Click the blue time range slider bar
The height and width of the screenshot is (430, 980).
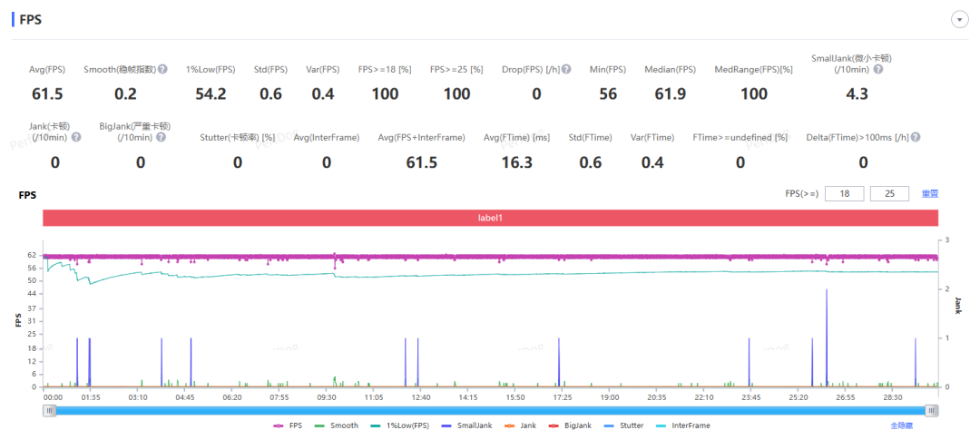491,410
